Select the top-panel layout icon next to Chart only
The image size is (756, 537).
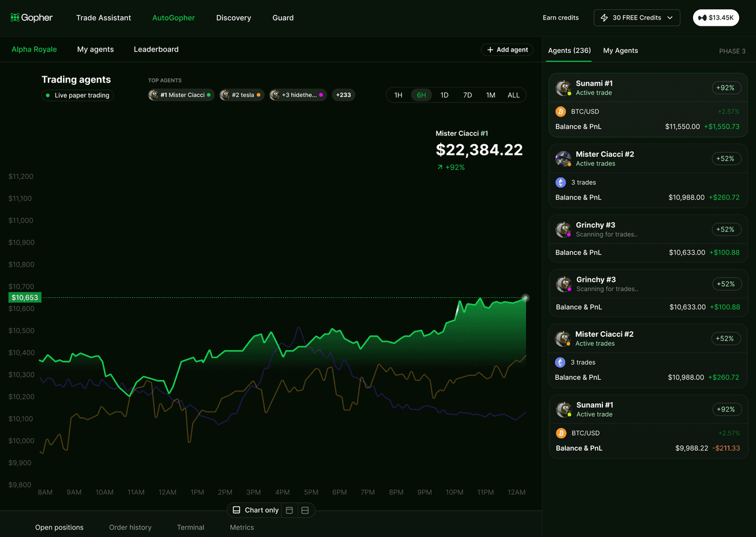[x=289, y=510]
